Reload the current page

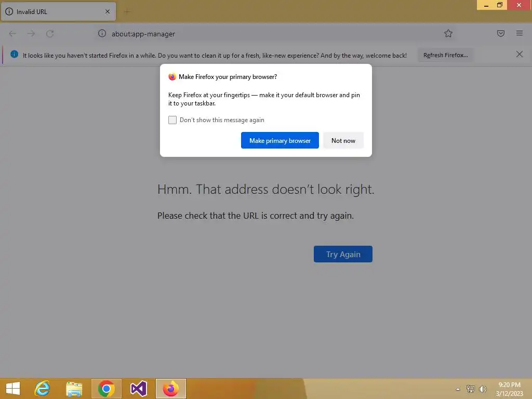[50, 34]
